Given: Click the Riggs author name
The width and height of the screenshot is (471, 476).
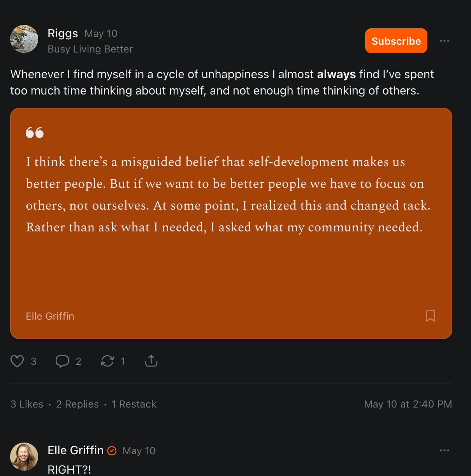Looking at the screenshot, I should tap(63, 33).
